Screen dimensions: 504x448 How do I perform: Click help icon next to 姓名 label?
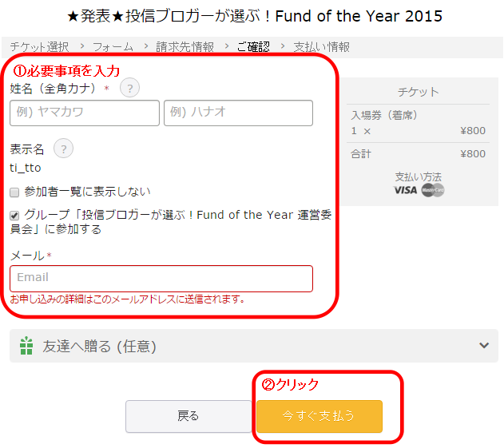[130, 88]
